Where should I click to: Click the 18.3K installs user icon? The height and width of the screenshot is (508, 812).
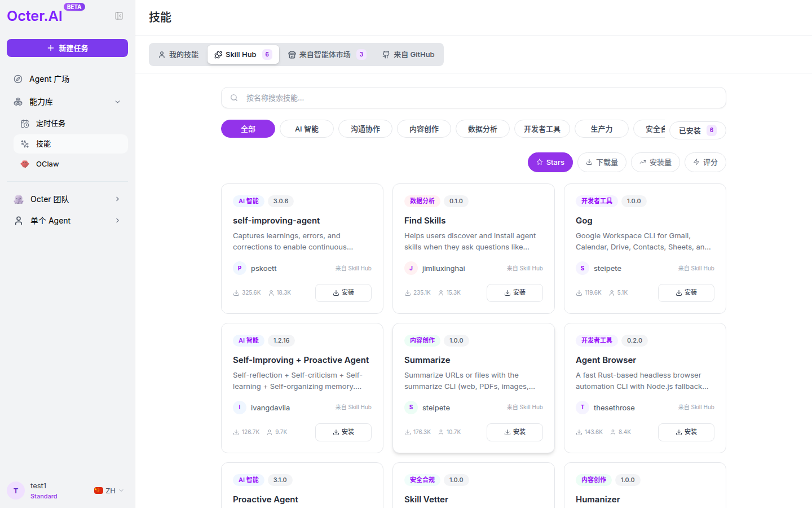(271, 293)
